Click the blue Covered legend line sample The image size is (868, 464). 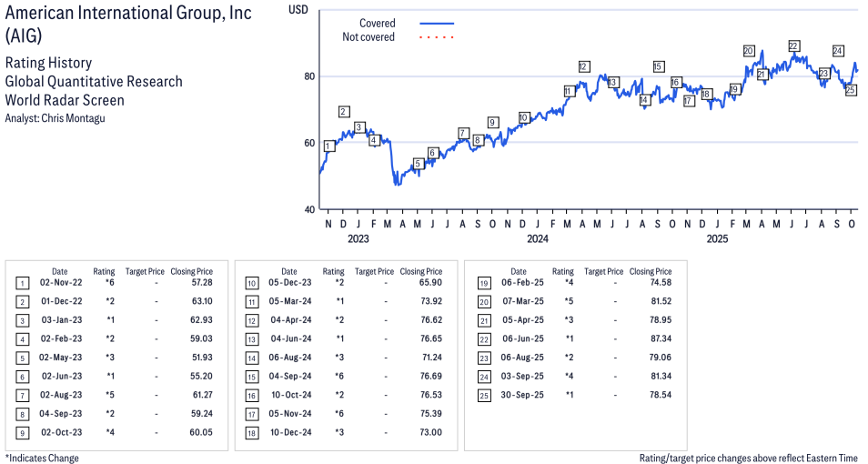437,24
